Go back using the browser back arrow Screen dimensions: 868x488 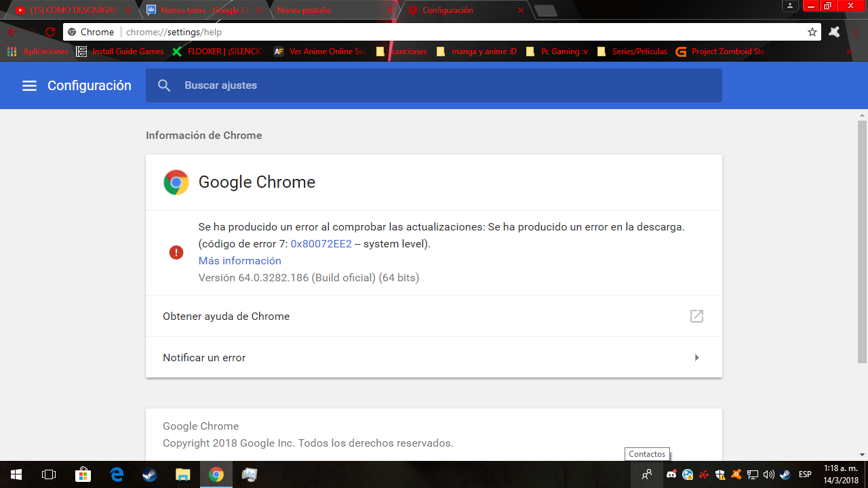[x=12, y=32]
